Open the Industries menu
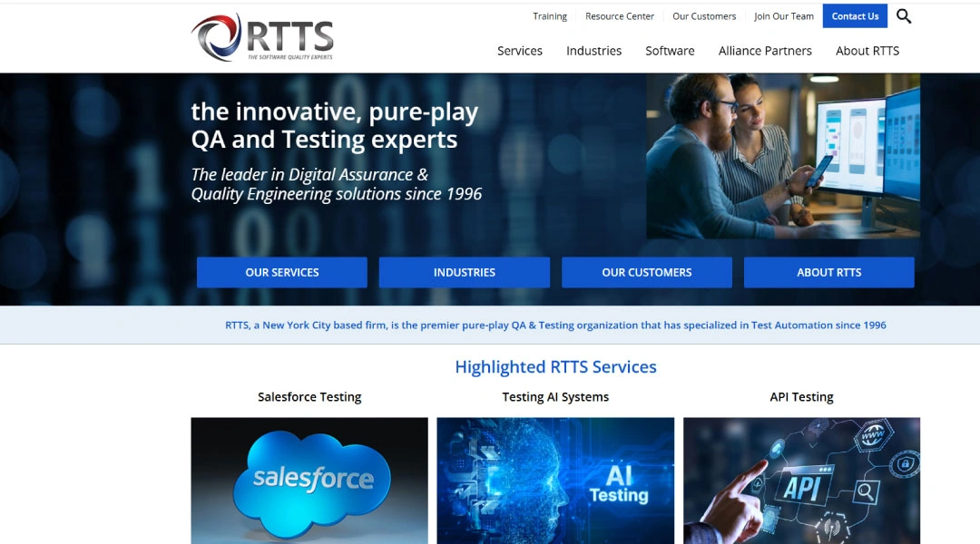Image resolution: width=980 pixels, height=544 pixels. [x=593, y=51]
